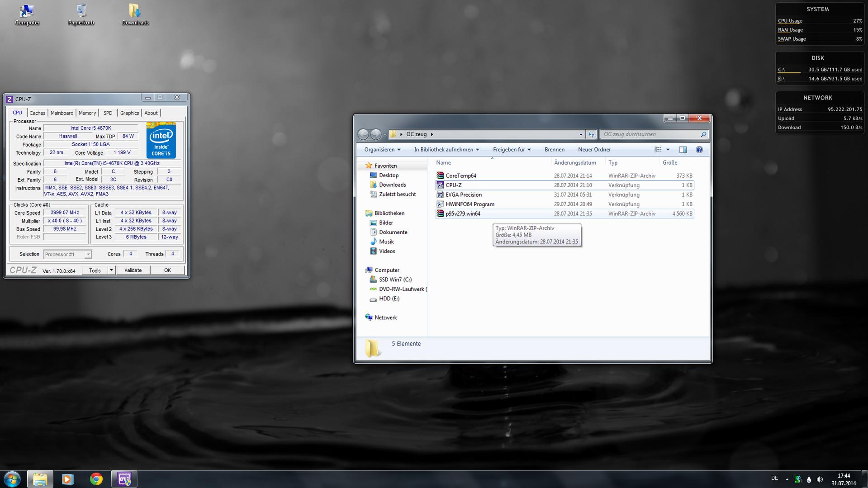The image size is (868, 488).
Task: Open the Bilder library
Action: point(386,223)
